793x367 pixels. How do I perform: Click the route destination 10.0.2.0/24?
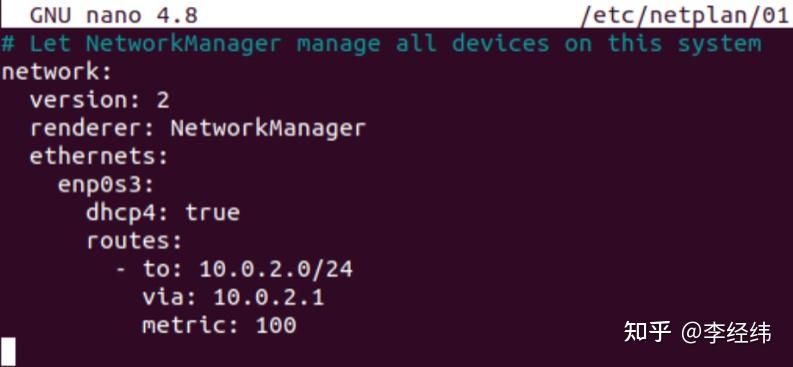coord(276,269)
